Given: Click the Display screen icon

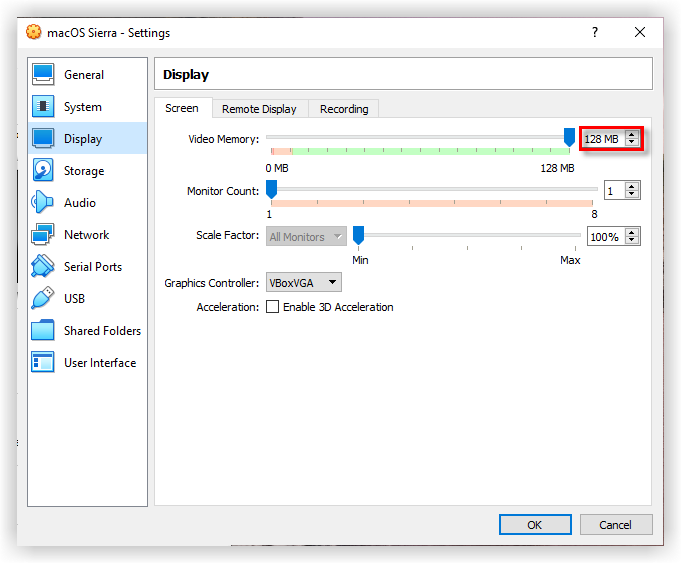Looking at the screenshot, I should pos(43,138).
